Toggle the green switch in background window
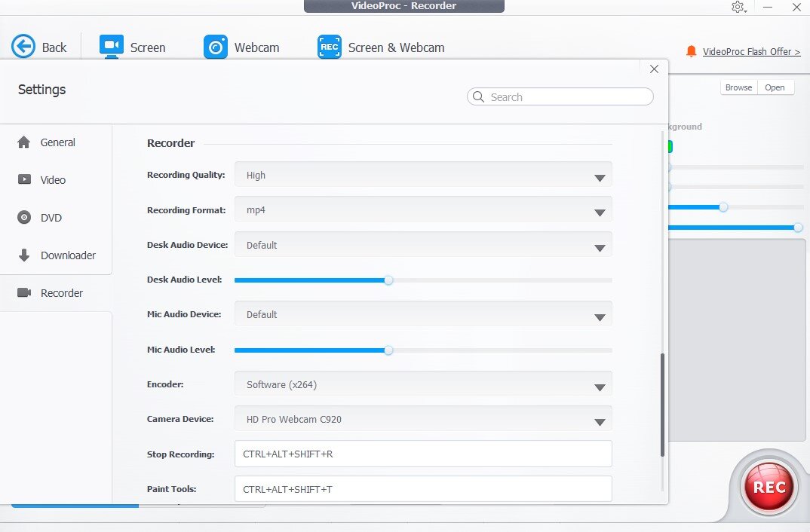The width and height of the screenshot is (810, 532). (x=670, y=146)
